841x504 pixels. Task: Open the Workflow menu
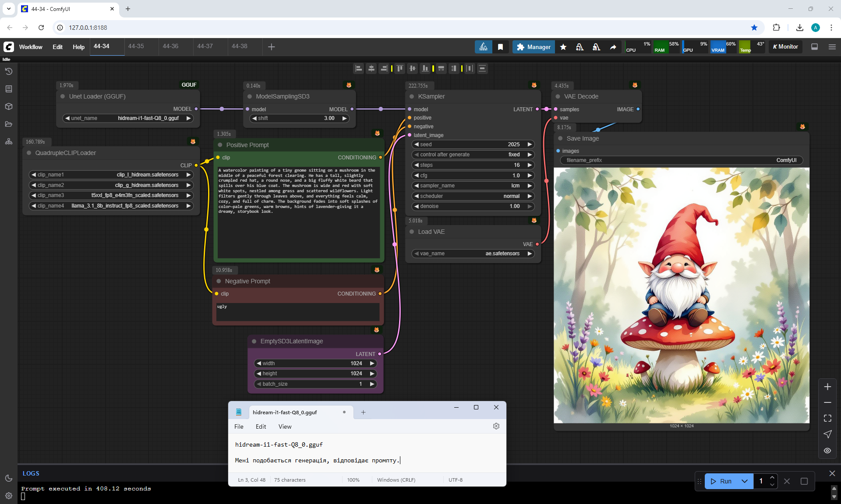pos(31,47)
